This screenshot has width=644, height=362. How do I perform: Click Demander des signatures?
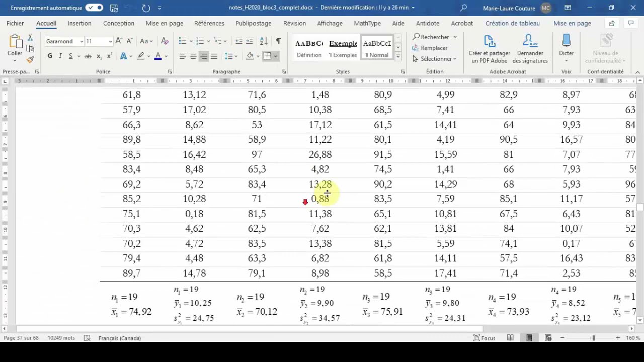[530, 49]
